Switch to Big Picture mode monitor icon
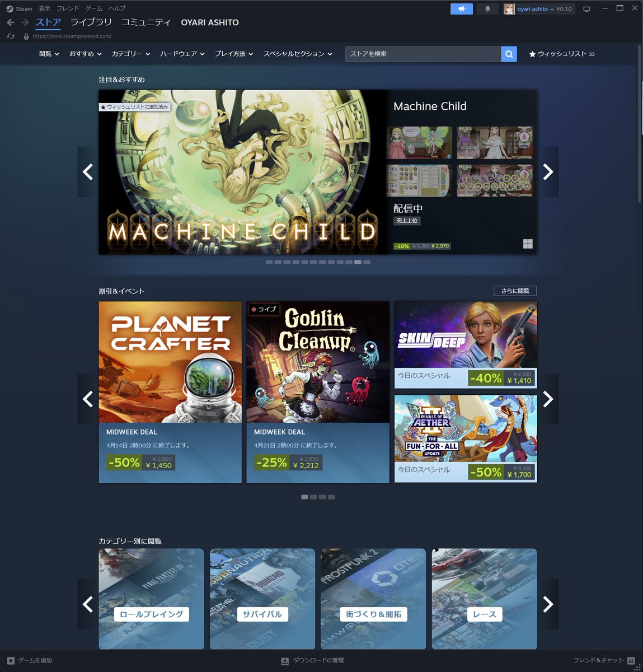 pyautogui.click(x=586, y=9)
